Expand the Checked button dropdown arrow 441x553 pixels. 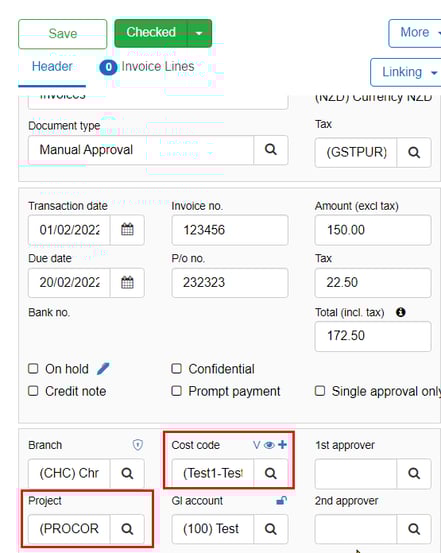point(199,33)
